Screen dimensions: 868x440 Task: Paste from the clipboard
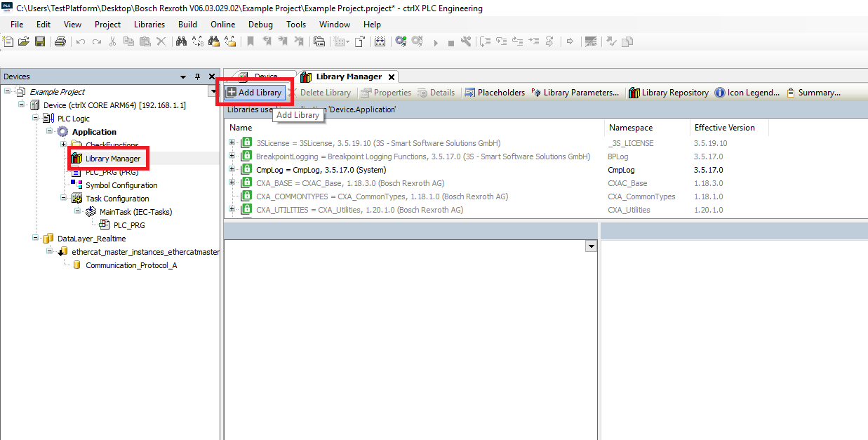pos(145,41)
